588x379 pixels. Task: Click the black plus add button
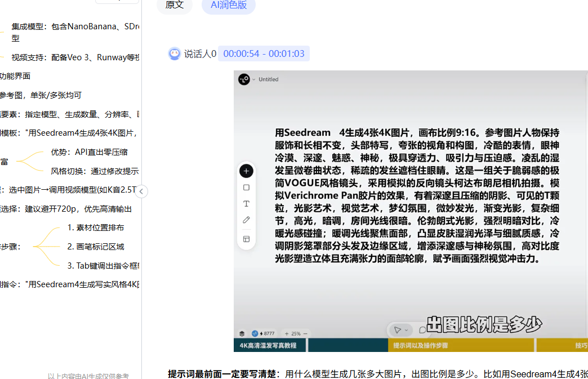(246, 171)
